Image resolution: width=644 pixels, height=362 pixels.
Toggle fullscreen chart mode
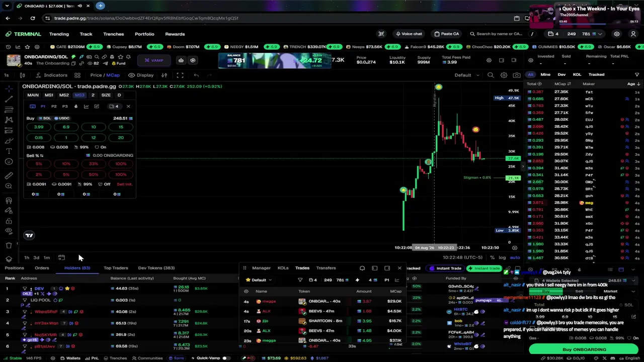pos(180,75)
